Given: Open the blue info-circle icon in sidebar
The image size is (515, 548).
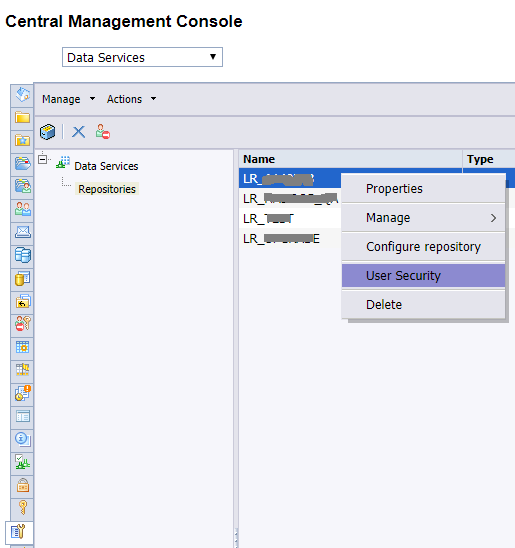Looking at the screenshot, I should click(22, 439).
